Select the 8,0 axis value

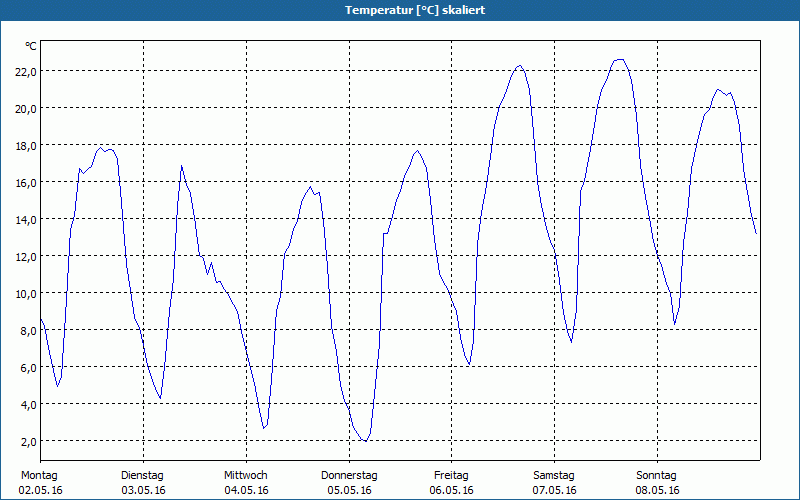(29, 331)
